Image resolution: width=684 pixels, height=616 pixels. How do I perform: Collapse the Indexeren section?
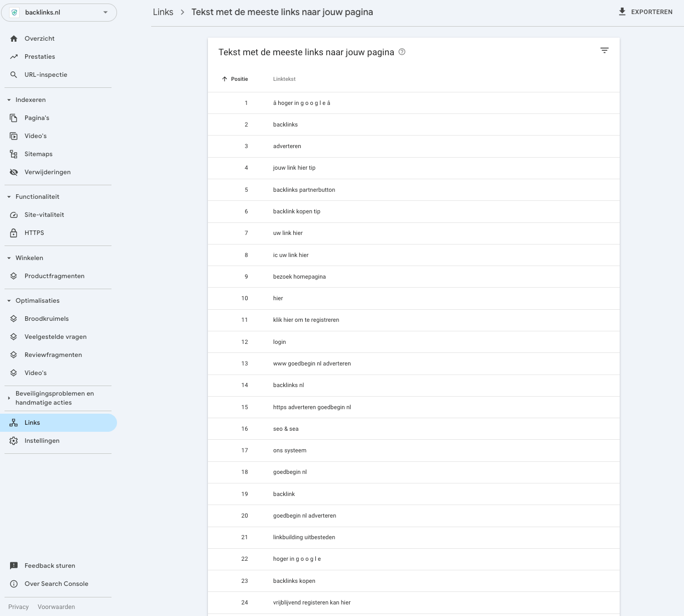coord(8,99)
